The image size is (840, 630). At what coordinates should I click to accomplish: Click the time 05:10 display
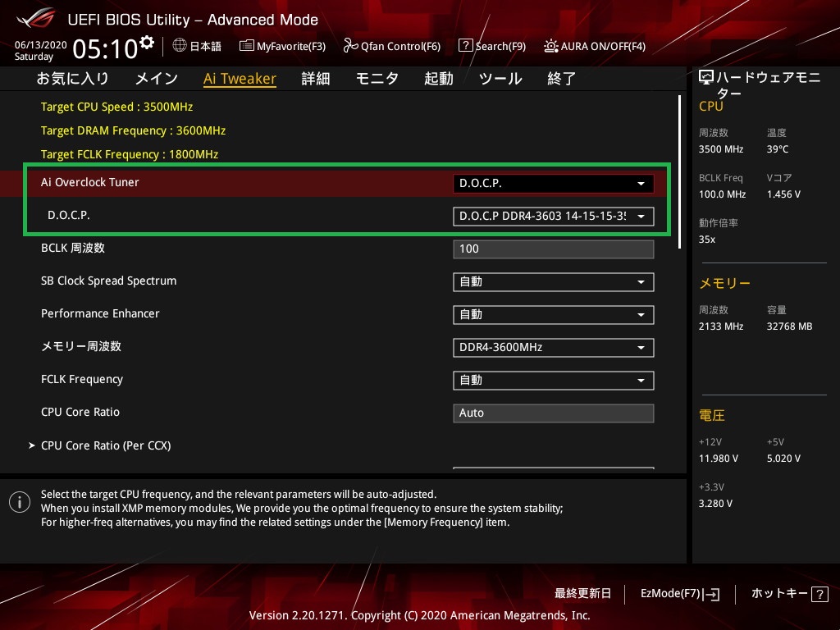click(105, 48)
